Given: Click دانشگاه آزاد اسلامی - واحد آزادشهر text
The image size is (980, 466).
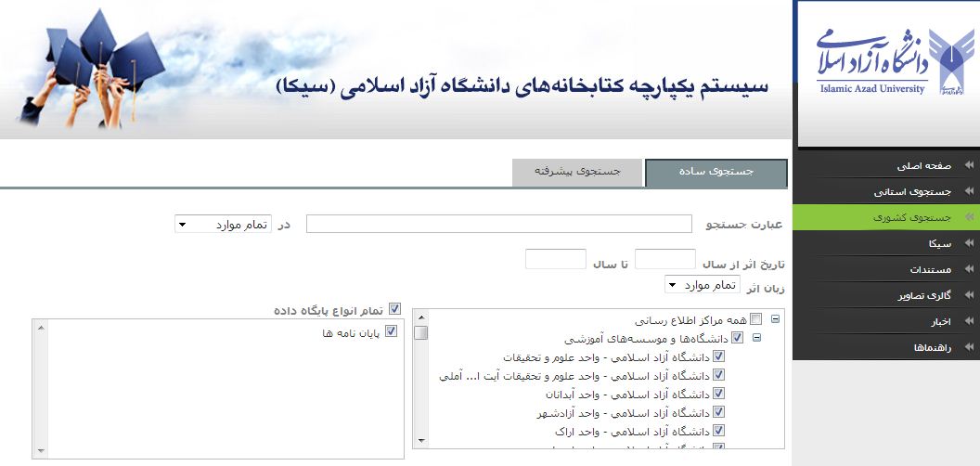Looking at the screenshot, I should (624, 413).
